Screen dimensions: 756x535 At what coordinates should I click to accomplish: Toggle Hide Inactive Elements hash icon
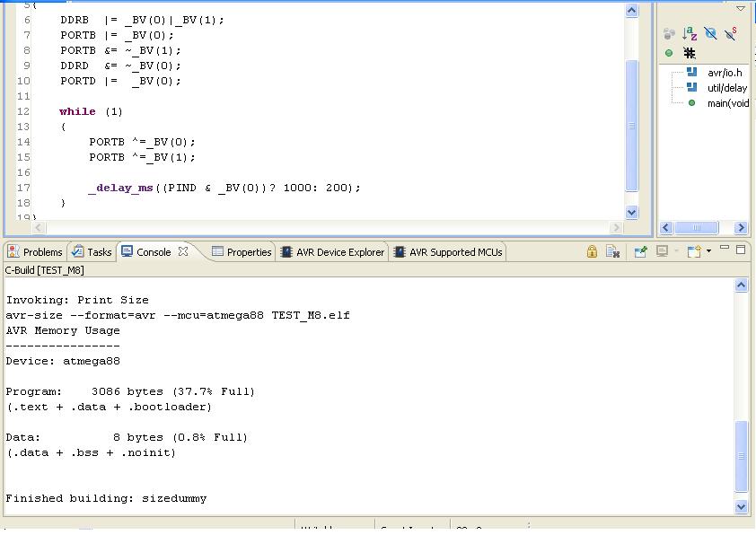click(690, 53)
